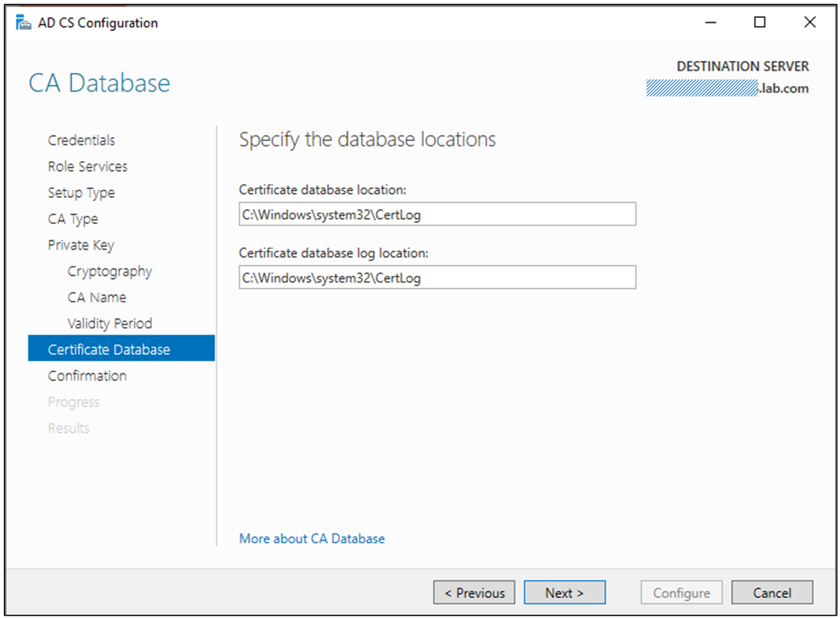Viewport: 840px width, 618px height.
Task: Select the Credentials step in the sidebar
Action: click(81, 139)
